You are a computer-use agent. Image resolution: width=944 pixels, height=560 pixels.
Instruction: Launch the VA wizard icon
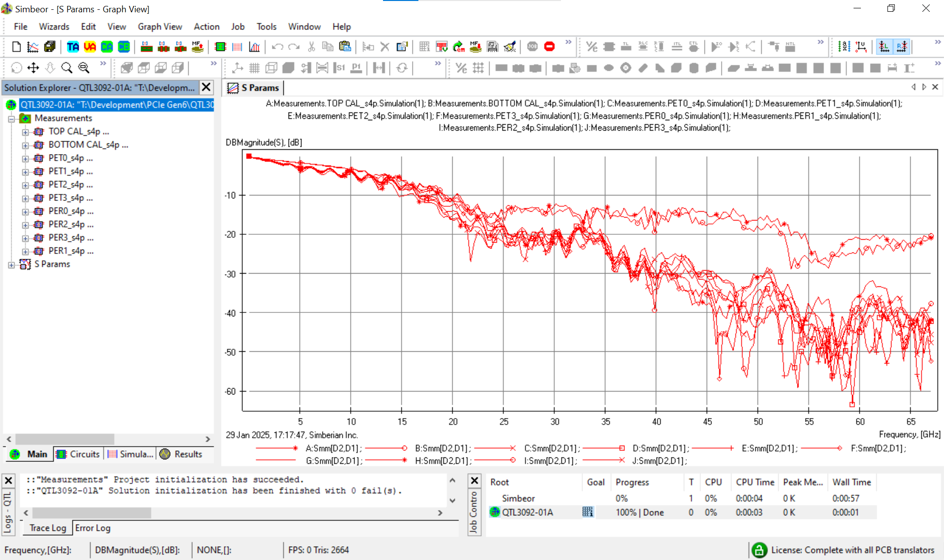tap(89, 47)
